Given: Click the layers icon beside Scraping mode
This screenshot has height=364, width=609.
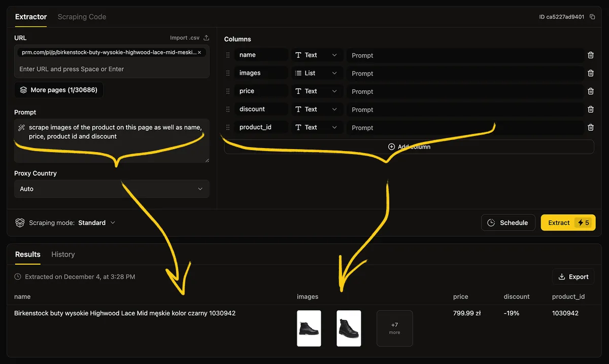Looking at the screenshot, I should pyautogui.click(x=19, y=222).
